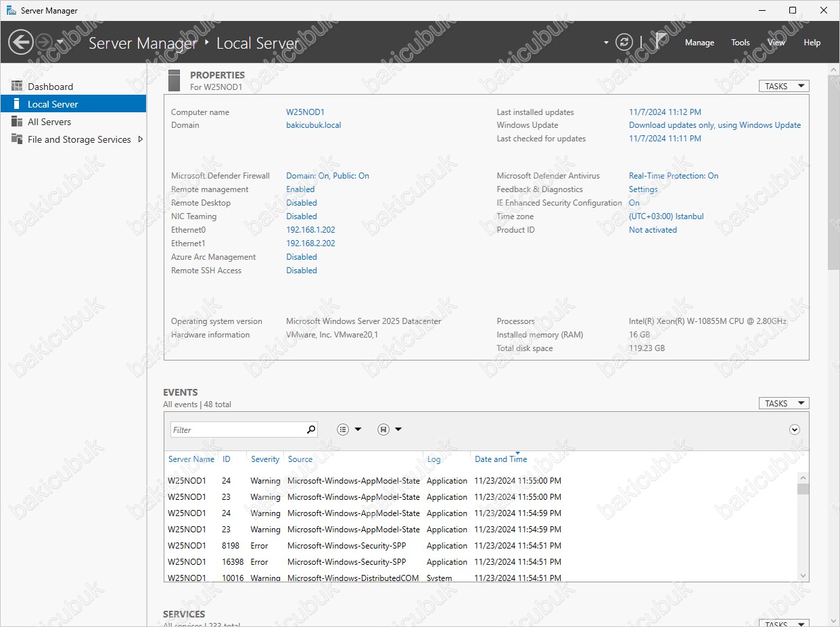840x627 pixels.
Task: Open the firewall Domain: On, Public: On link
Action: [x=327, y=176]
